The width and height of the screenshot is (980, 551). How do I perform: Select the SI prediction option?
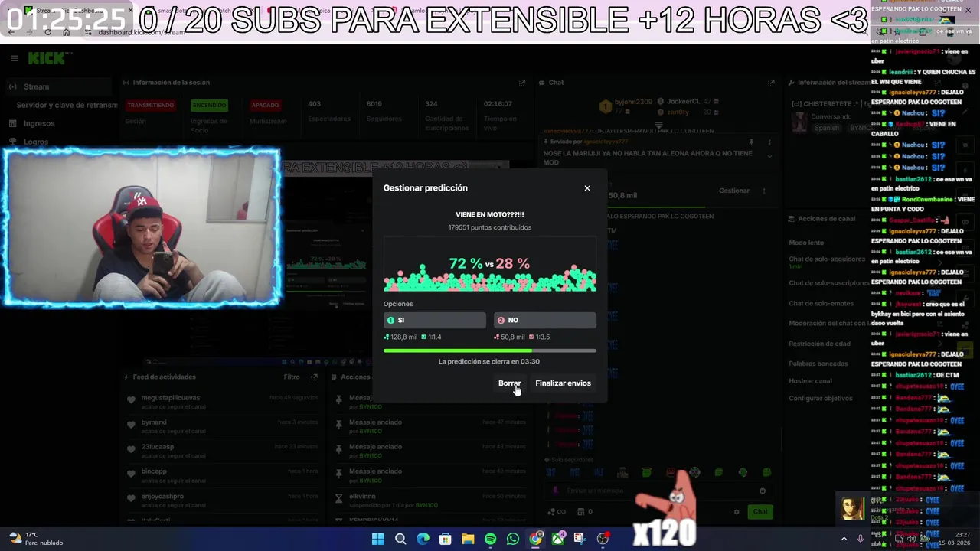click(434, 320)
